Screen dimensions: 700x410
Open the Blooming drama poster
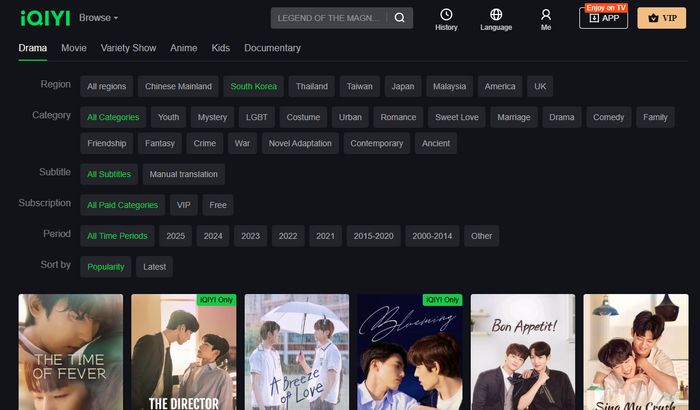[410, 352]
